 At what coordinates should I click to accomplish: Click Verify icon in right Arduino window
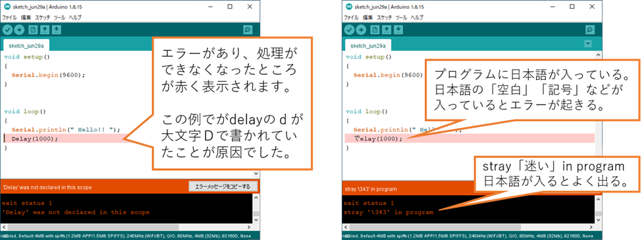coord(350,30)
